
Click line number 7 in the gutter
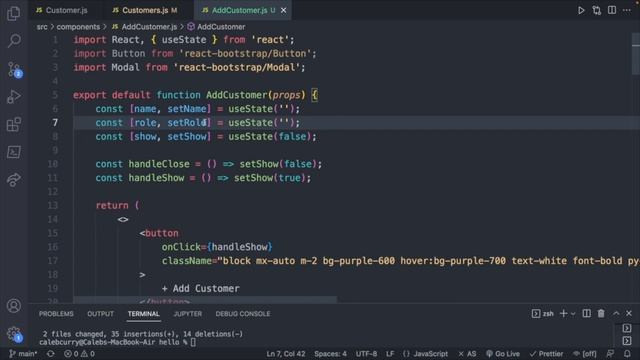coord(55,122)
